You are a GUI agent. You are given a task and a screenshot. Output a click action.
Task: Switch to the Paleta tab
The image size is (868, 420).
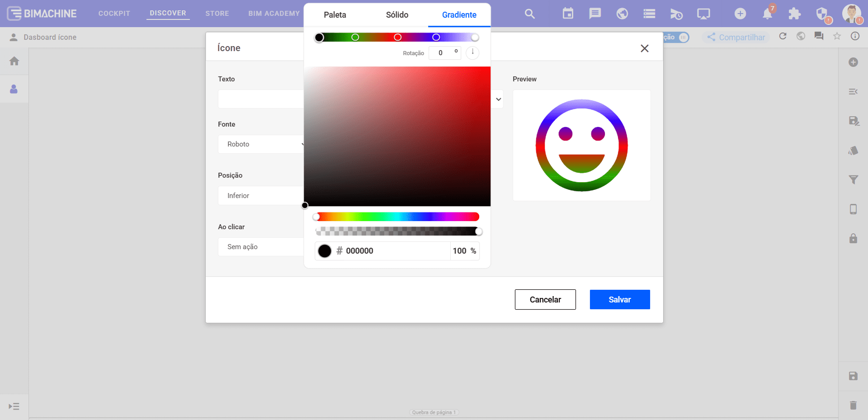335,15
